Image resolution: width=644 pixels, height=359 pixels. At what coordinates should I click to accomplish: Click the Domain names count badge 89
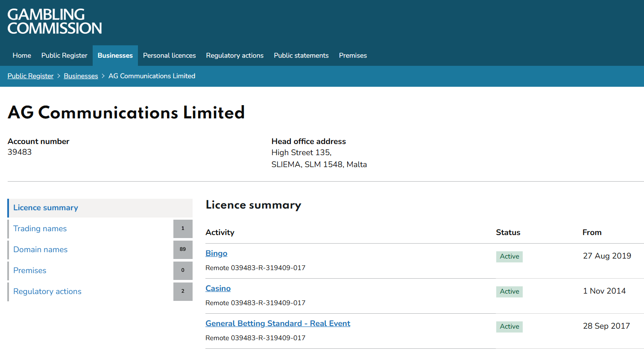click(x=183, y=250)
